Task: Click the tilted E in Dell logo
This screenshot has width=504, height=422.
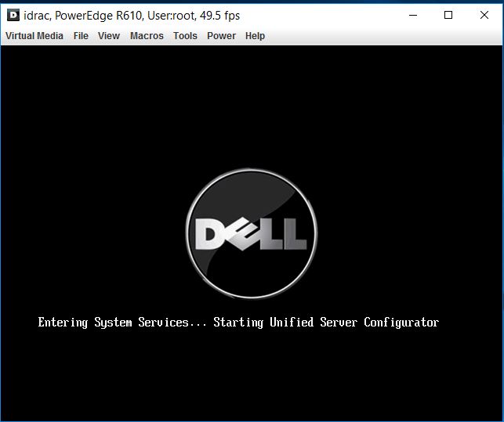Action: point(241,234)
